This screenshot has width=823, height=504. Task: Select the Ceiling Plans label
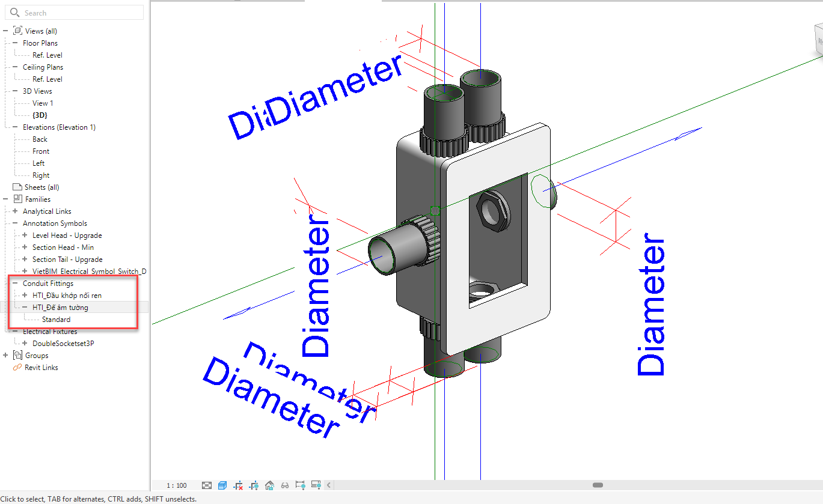43,67
